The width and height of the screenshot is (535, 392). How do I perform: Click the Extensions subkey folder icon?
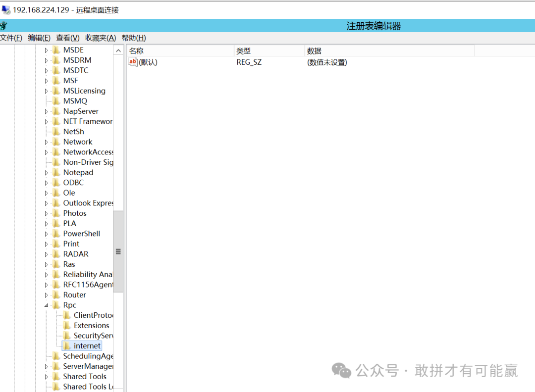(67, 326)
